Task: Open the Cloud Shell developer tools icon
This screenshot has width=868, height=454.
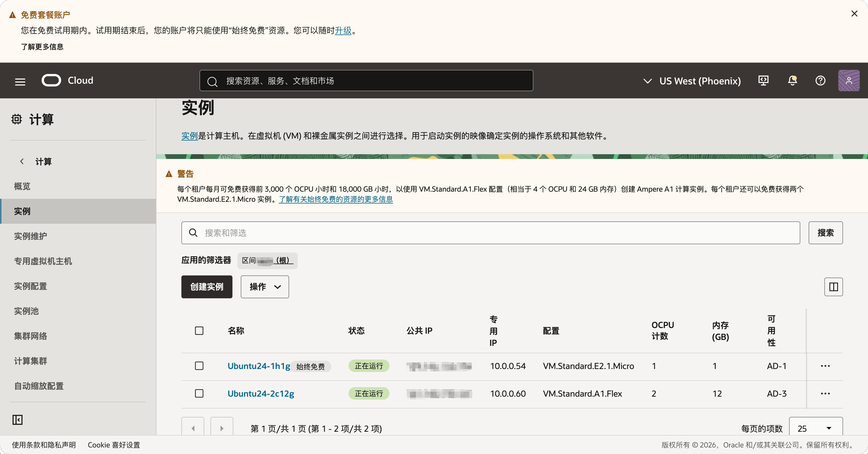Action: (763, 81)
